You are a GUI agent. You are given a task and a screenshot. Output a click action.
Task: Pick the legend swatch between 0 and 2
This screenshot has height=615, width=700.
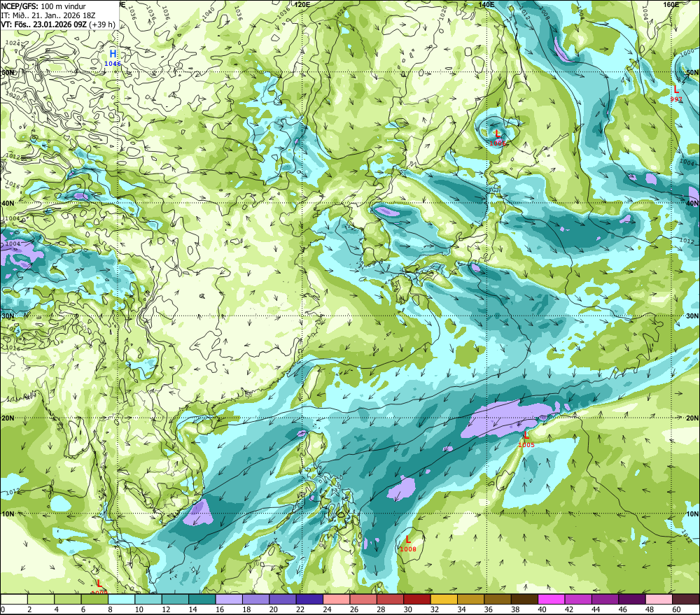click(14, 599)
